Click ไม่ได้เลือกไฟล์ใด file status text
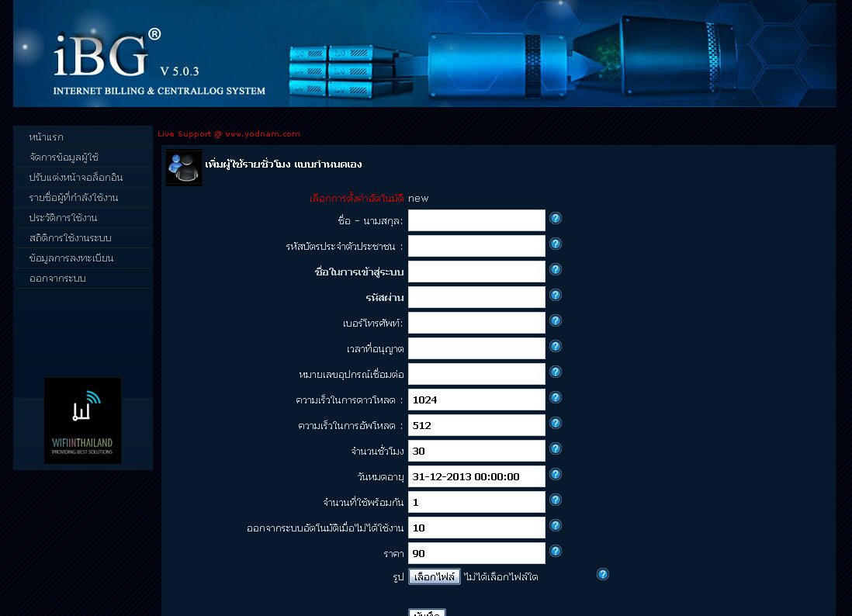The height and width of the screenshot is (616, 852). pyautogui.click(x=501, y=577)
